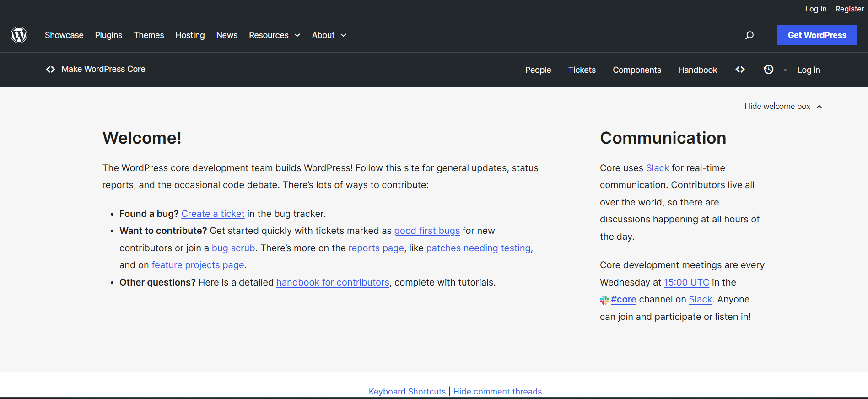Click the Make WordPress Core brackets icon
868x399 pixels.
(x=50, y=69)
